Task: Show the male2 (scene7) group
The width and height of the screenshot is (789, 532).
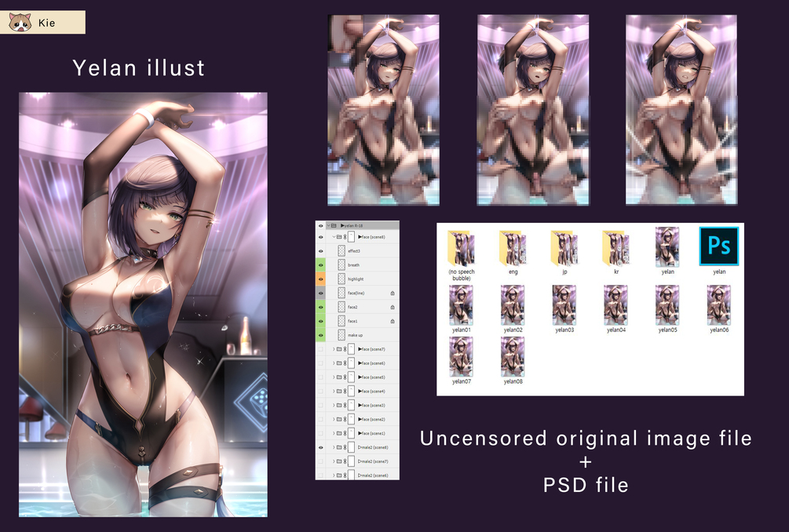Action: click(x=320, y=461)
